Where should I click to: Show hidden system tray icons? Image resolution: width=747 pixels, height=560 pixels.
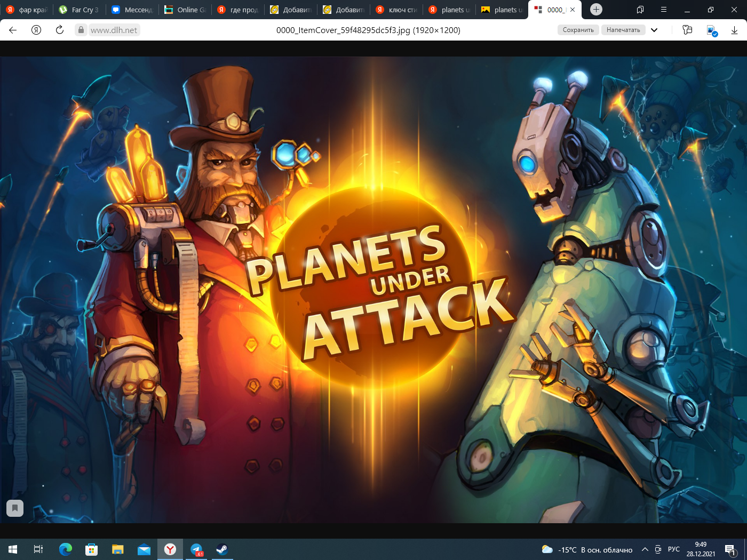click(645, 549)
